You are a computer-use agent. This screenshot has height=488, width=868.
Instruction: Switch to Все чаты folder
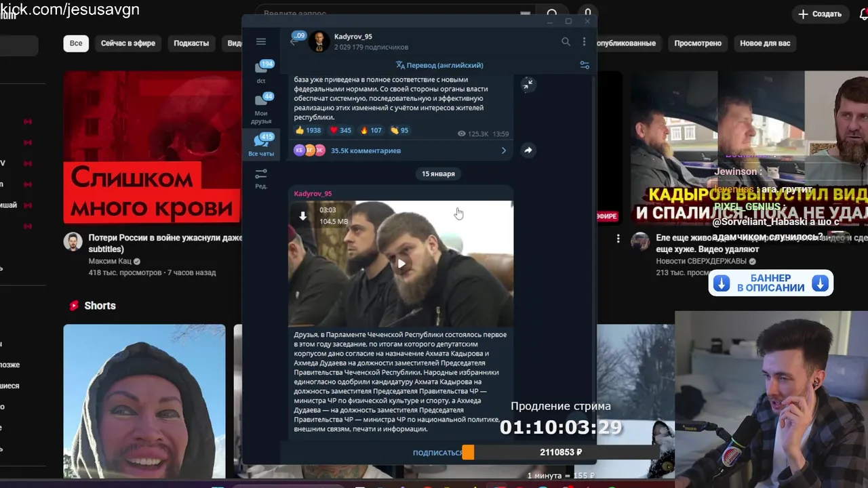click(261, 145)
